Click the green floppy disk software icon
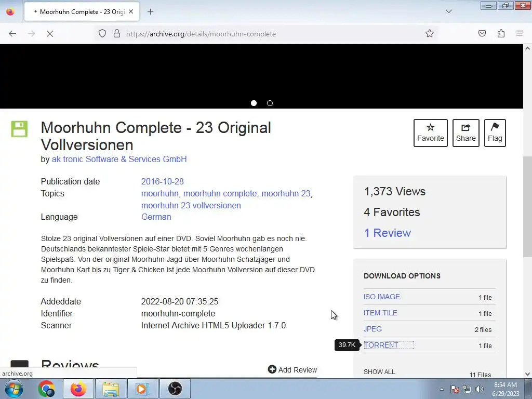The image size is (532, 399). point(19,129)
